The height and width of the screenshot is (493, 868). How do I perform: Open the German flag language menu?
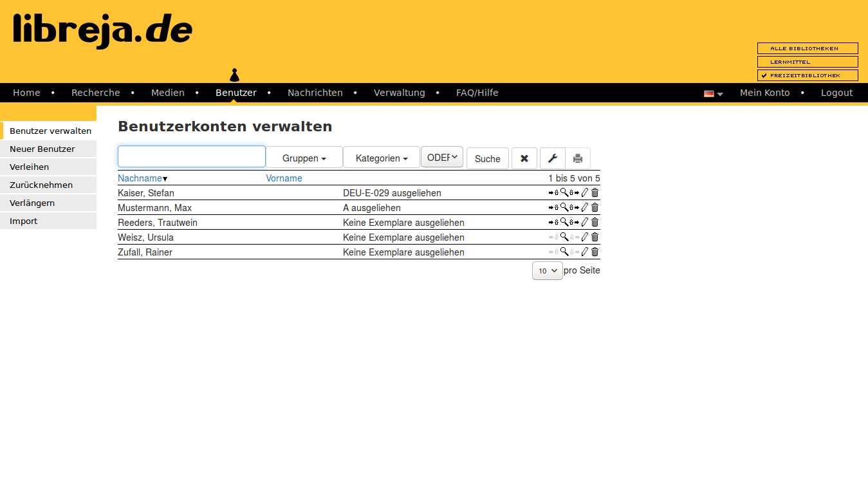713,93
